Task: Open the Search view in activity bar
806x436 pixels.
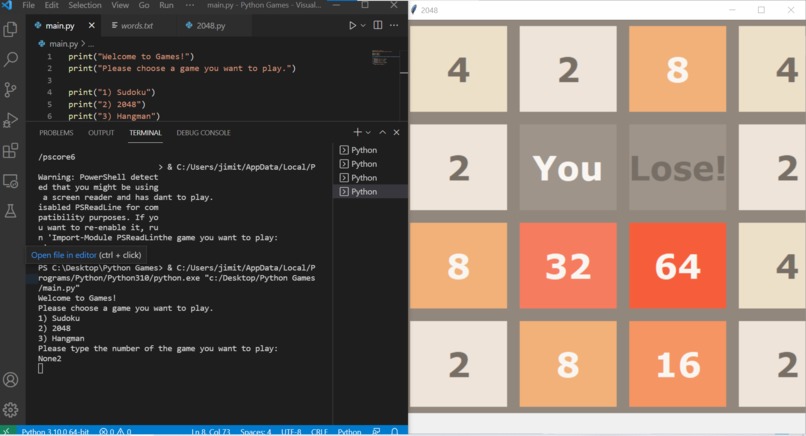Action: 10,59
